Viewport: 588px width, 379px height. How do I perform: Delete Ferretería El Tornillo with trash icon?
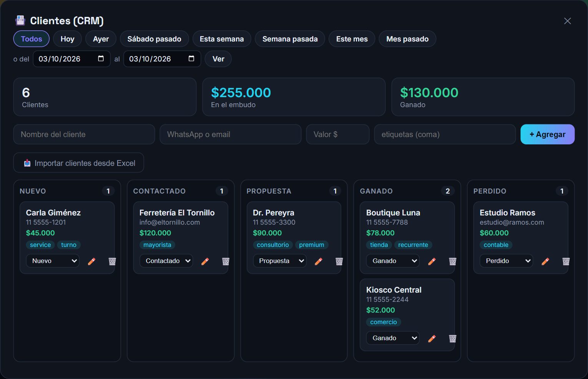click(226, 261)
